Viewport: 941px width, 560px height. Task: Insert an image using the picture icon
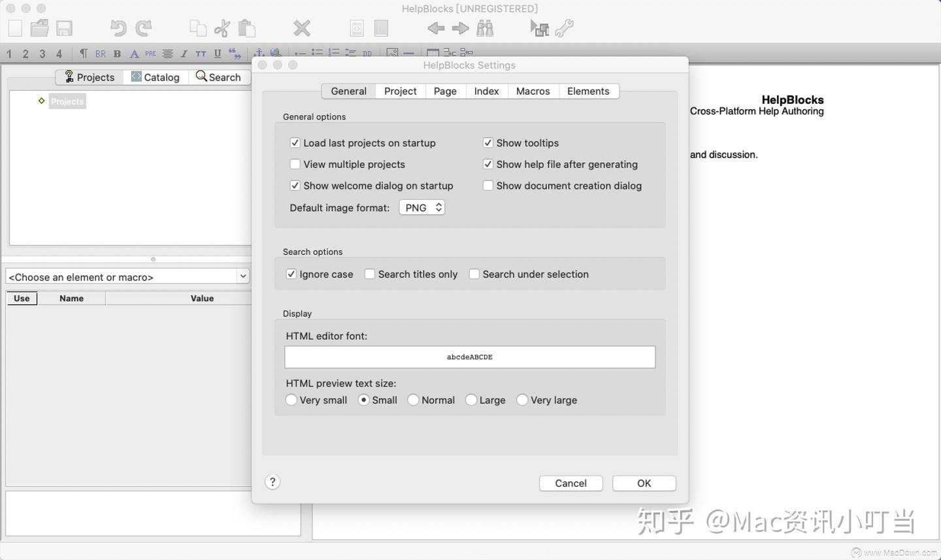click(392, 53)
